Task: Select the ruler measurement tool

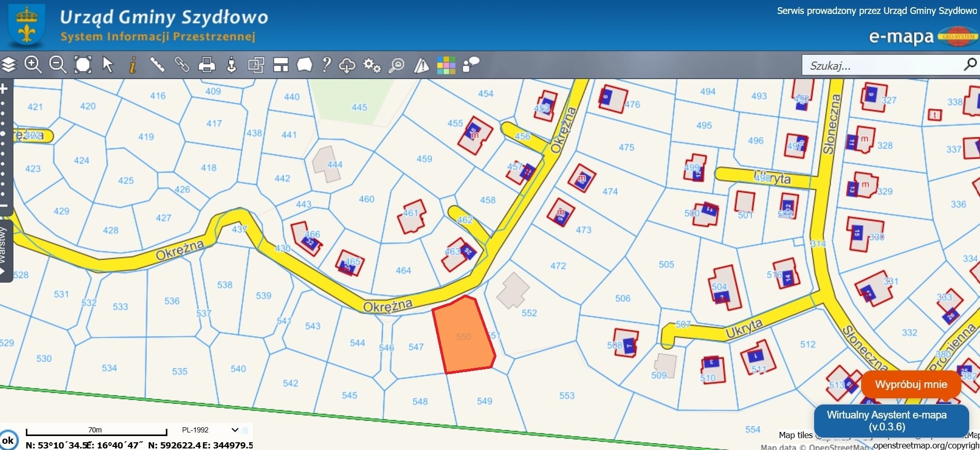Action: (x=157, y=65)
